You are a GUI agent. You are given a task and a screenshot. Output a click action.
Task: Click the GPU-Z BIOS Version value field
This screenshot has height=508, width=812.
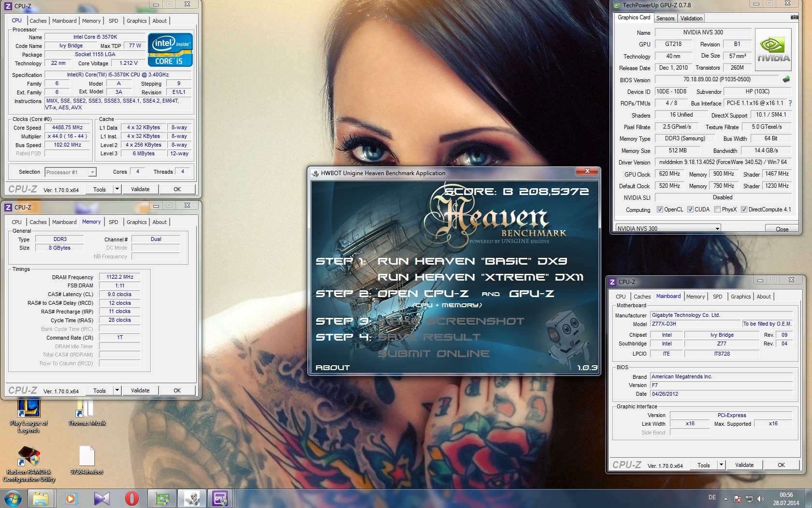[x=717, y=79]
